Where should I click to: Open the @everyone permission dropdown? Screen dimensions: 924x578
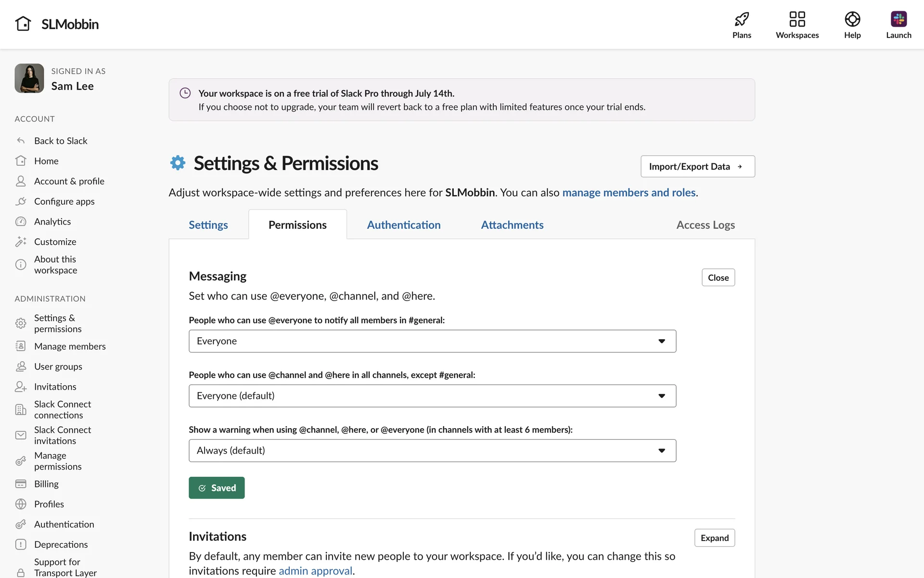(432, 341)
